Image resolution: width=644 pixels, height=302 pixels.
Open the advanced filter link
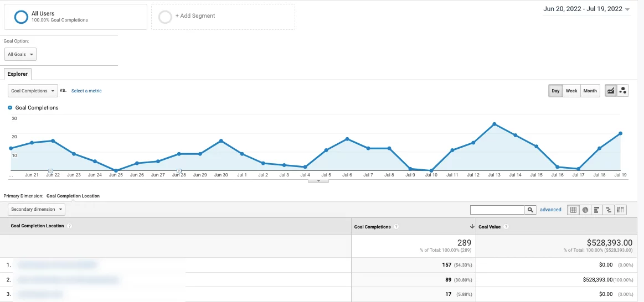[x=550, y=210]
